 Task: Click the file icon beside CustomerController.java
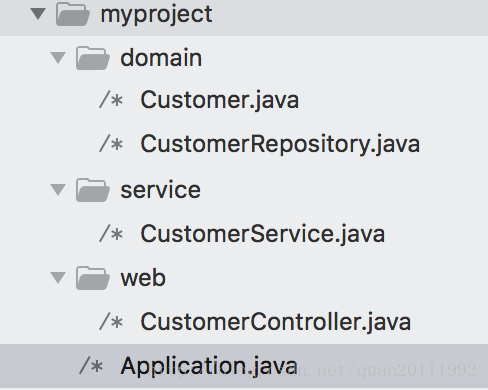pos(111,322)
